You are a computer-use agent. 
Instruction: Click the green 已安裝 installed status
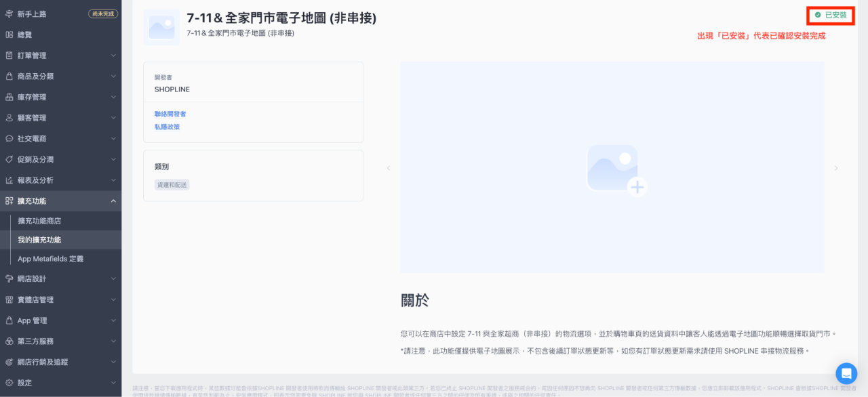tap(831, 15)
